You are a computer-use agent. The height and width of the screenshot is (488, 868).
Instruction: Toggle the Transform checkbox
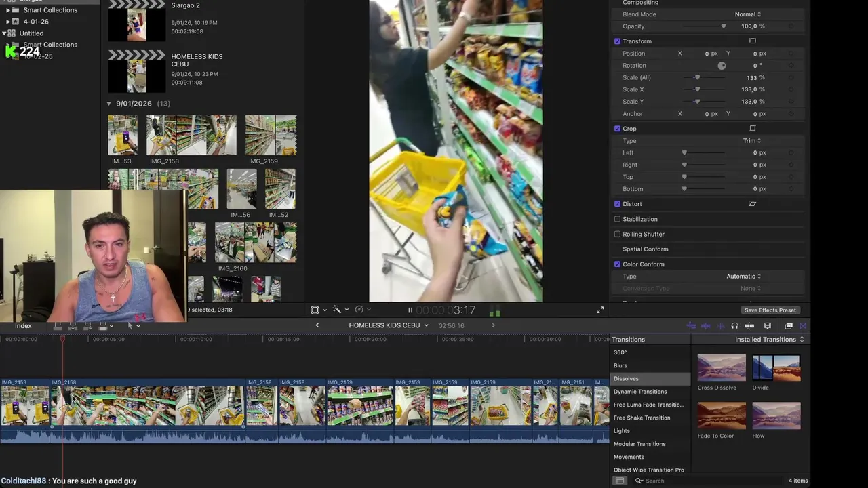617,41
